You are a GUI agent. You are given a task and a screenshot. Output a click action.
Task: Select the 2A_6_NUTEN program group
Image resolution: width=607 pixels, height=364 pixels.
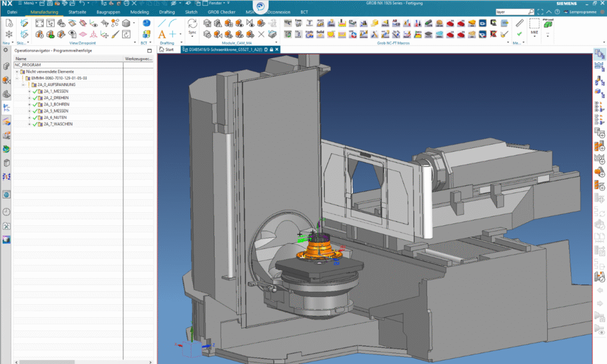(x=56, y=117)
